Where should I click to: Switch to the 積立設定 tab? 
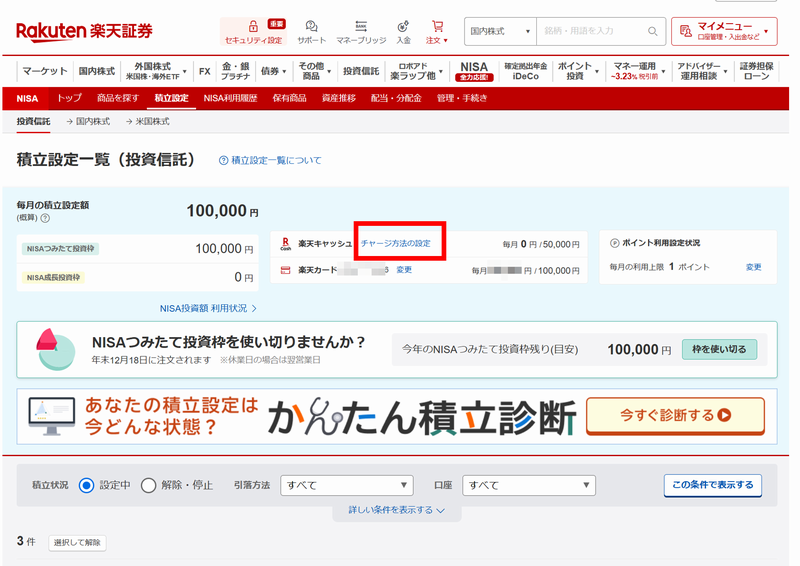(x=171, y=98)
